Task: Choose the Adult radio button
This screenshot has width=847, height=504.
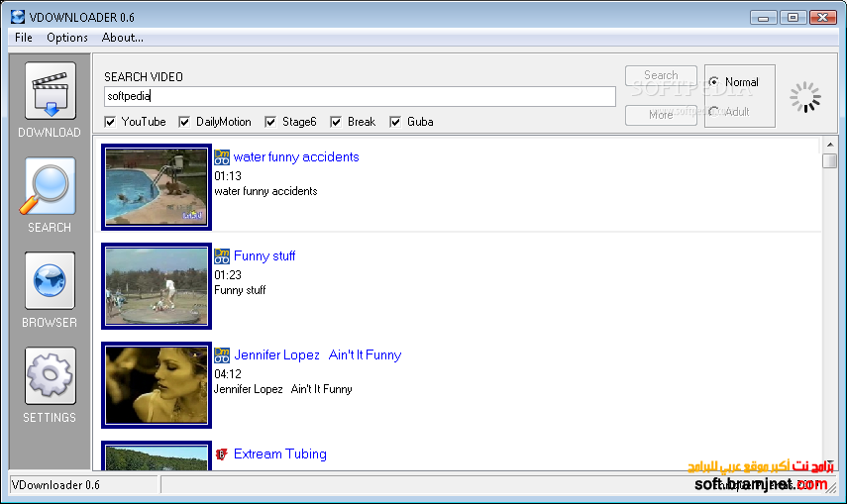Action: click(x=713, y=112)
